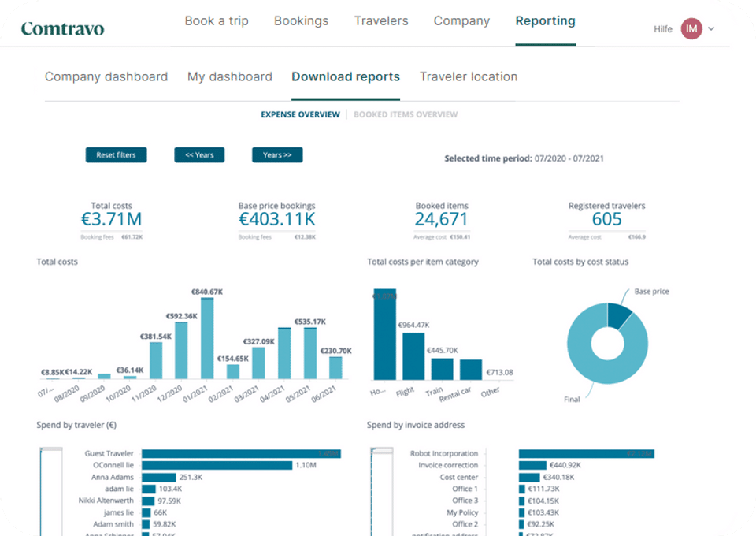Open the Bookings menu item
Image resolution: width=756 pixels, height=536 pixels.
[x=302, y=20]
